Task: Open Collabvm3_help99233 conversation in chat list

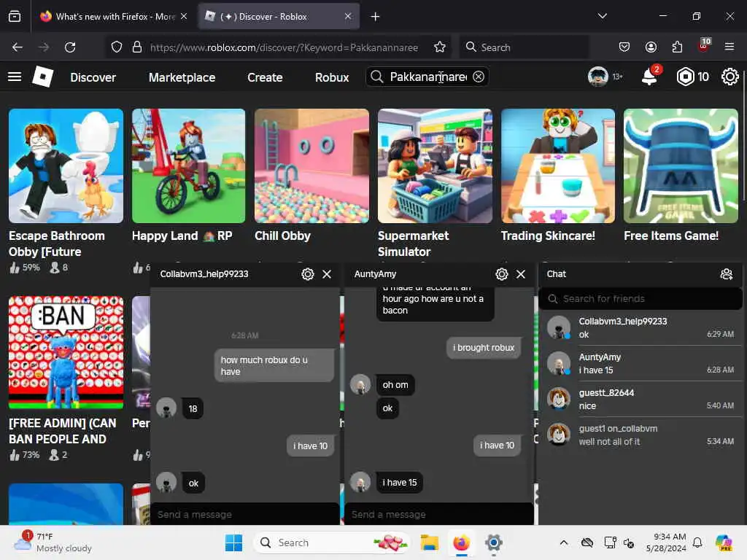Action: pyautogui.click(x=640, y=327)
